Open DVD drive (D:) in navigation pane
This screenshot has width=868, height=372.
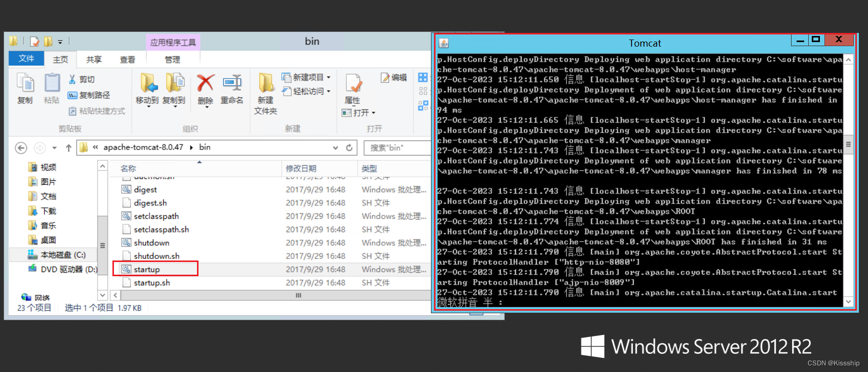coord(63,269)
